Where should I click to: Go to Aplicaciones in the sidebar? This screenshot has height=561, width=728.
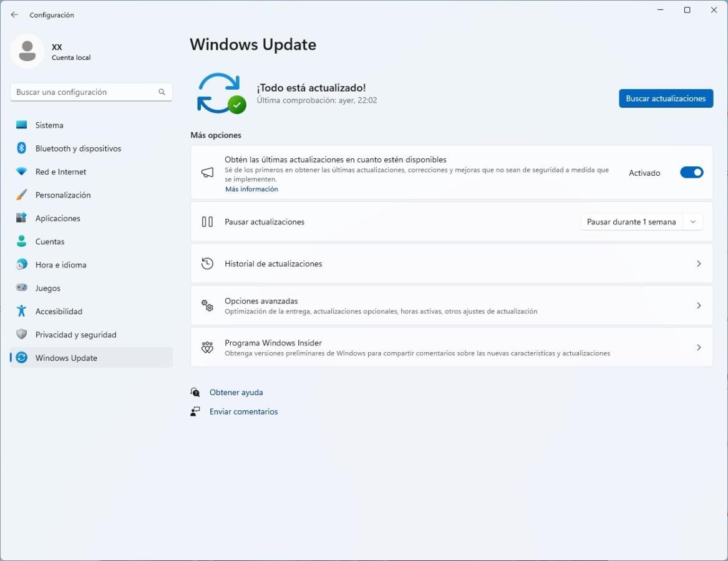tap(58, 218)
